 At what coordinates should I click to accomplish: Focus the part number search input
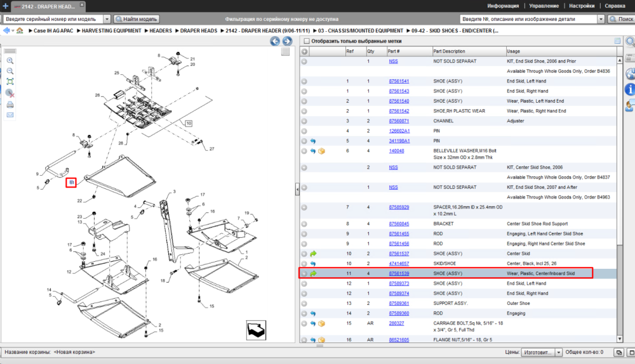pyautogui.click(x=528, y=19)
